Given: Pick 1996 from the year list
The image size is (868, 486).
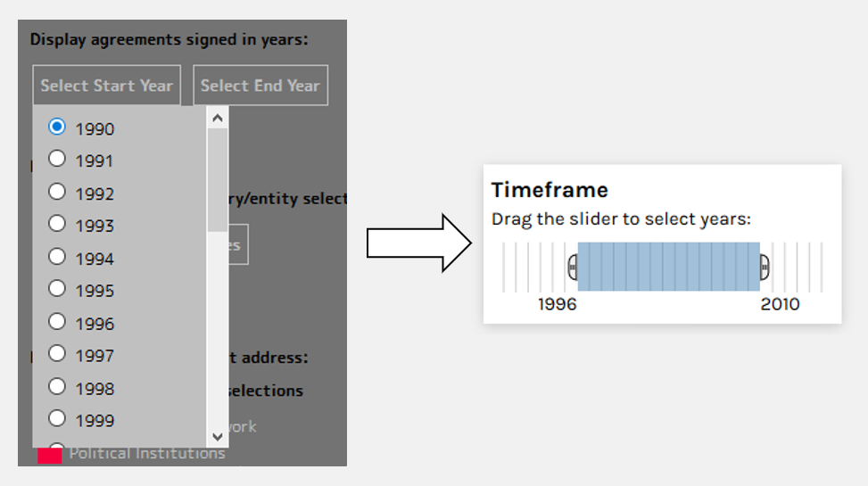Looking at the screenshot, I should pos(57,322).
